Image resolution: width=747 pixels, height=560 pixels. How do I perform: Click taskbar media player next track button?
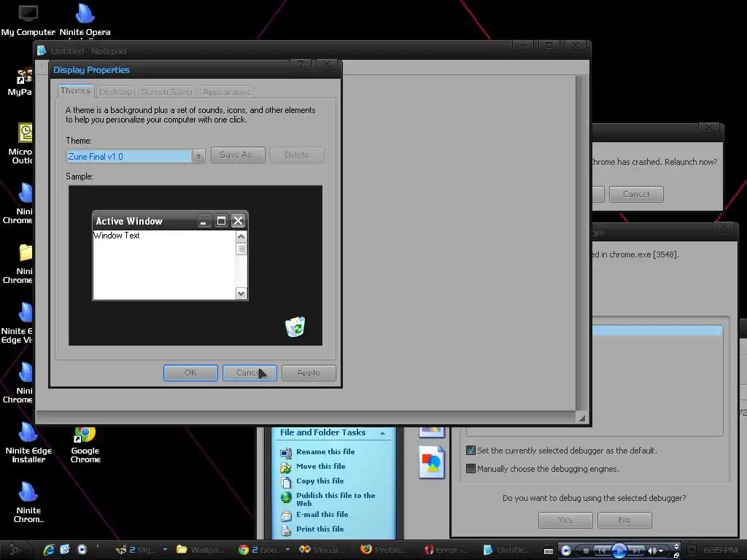[636, 551]
